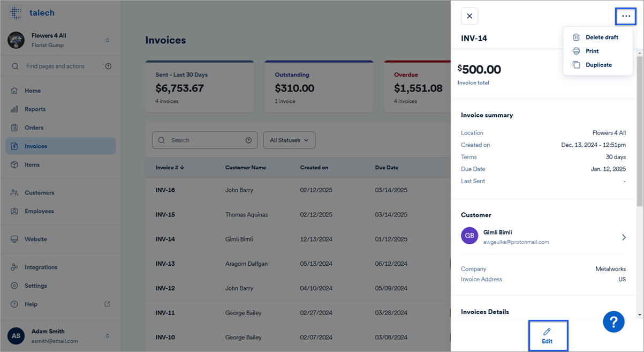
Task: Click the Website monitor icon
Action: pyautogui.click(x=14, y=239)
